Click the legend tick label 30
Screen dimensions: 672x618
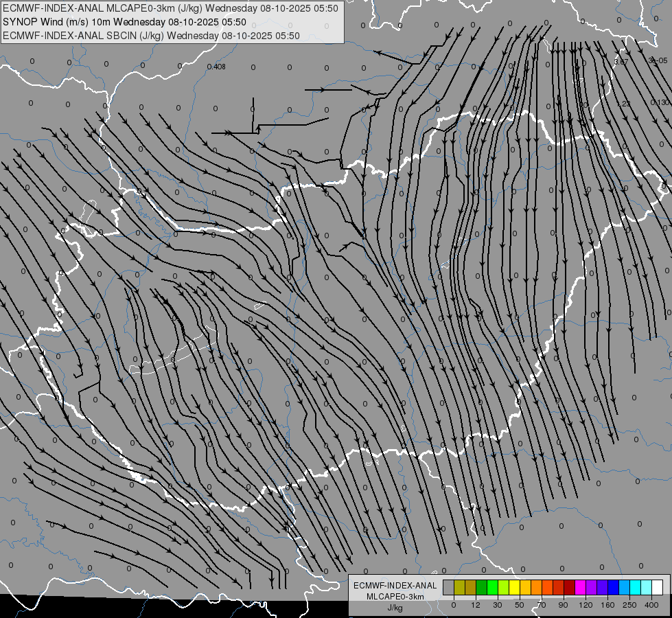[x=498, y=605]
